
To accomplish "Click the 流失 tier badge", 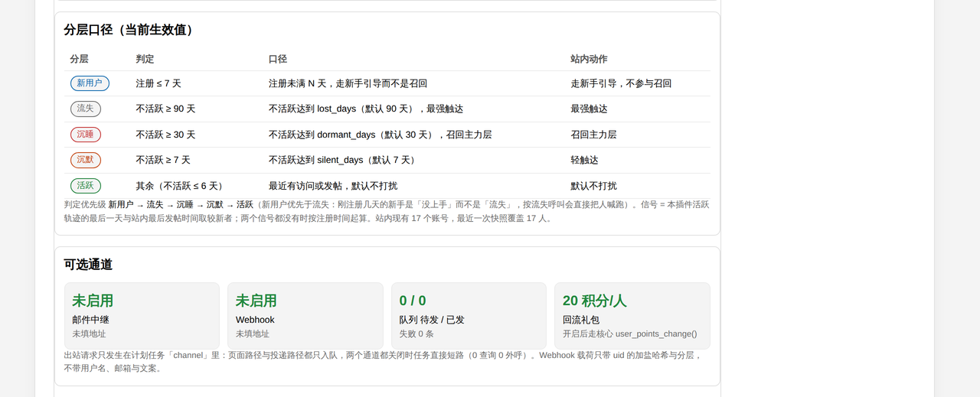I will (85, 109).
